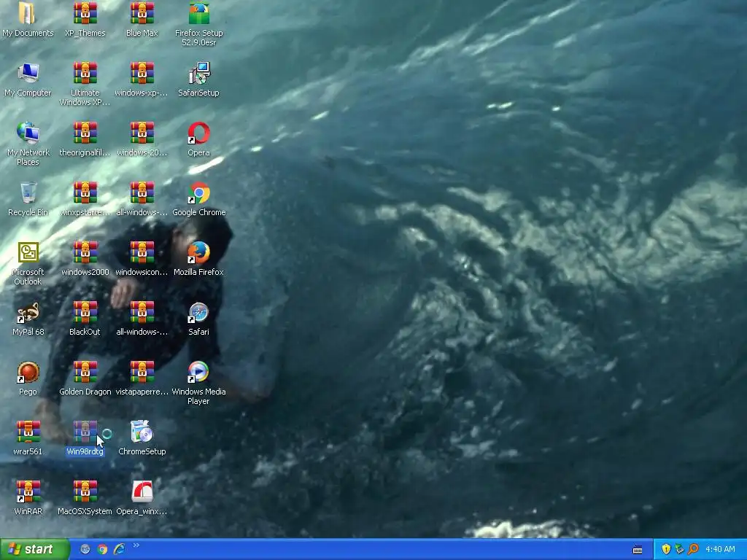Screen dimensions: 747x560
Task: Select the Opera_winx... installer icon
Action: point(142,492)
